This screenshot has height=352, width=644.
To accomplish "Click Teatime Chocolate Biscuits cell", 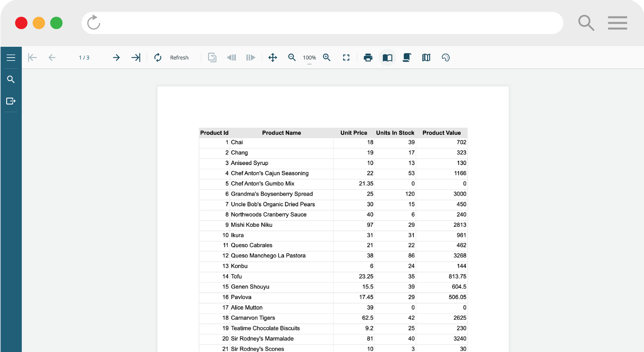I will 282,328.
